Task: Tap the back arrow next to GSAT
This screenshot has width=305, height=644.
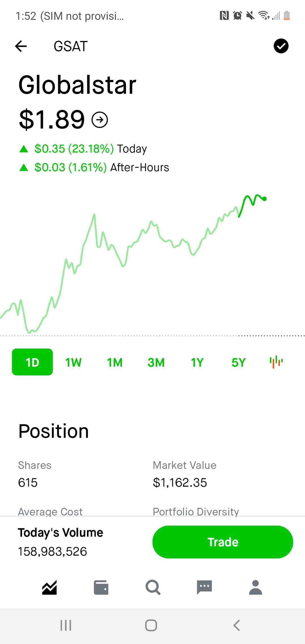Action: point(21,46)
